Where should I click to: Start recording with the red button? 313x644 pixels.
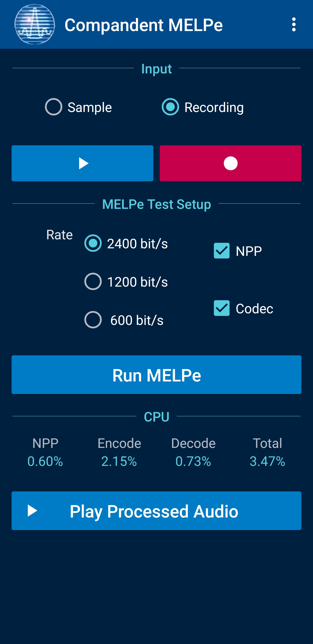click(230, 163)
